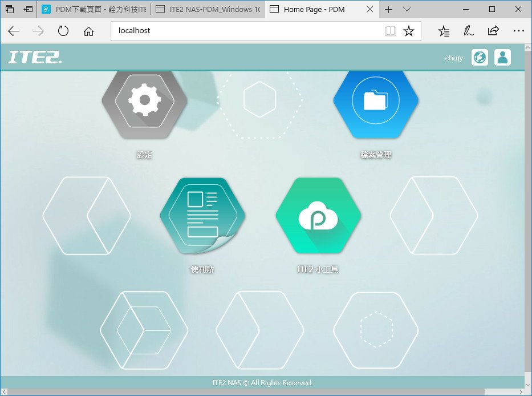Image resolution: width=532 pixels, height=396 pixels.
Task: Show tab previews dropdown arrow
Action: [407, 9]
